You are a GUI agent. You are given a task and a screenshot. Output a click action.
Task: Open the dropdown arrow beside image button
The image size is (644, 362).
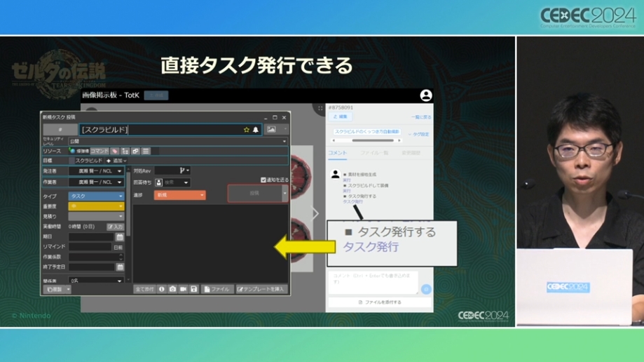click(x=285, y=129)
